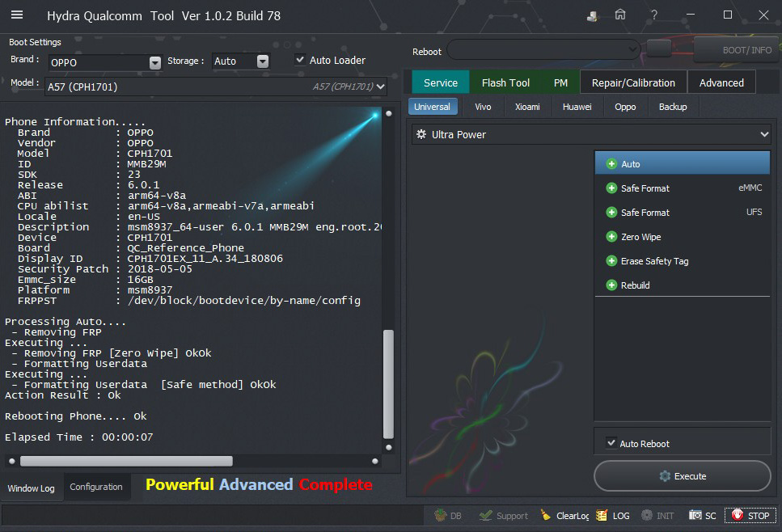Toggle the Auto Loader checkbox
The width and height of the screenshot is (782, 532).
pos(300,59)
